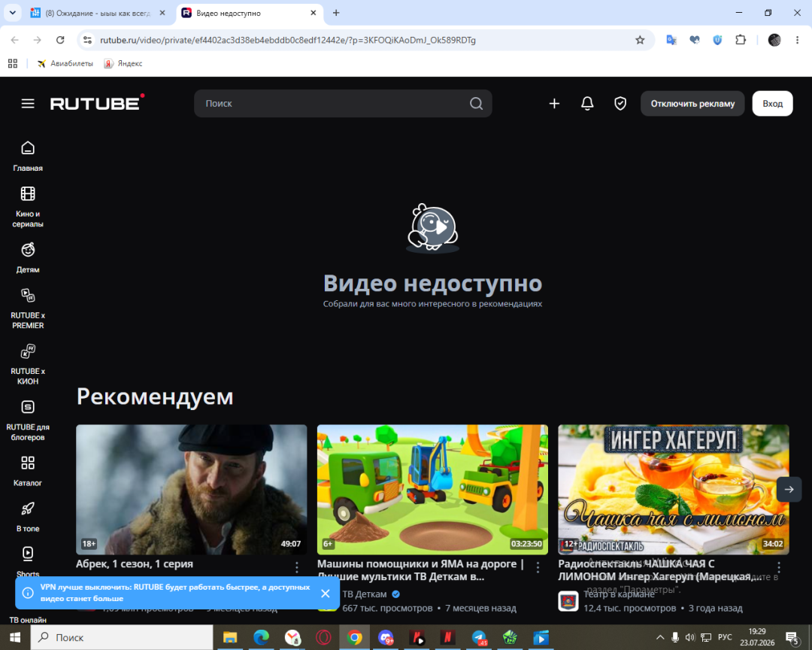
Task: Open options menu for Абрек video
Action: (297, 567)
